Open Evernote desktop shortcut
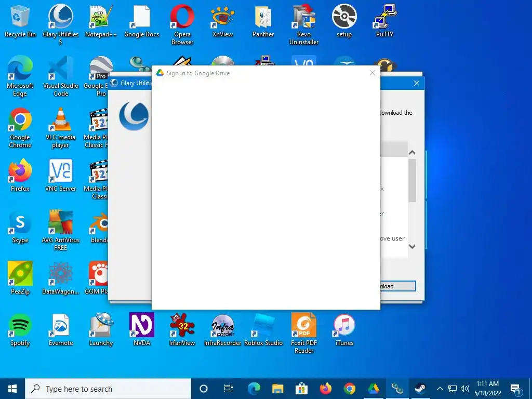 [x=60, y=329]
